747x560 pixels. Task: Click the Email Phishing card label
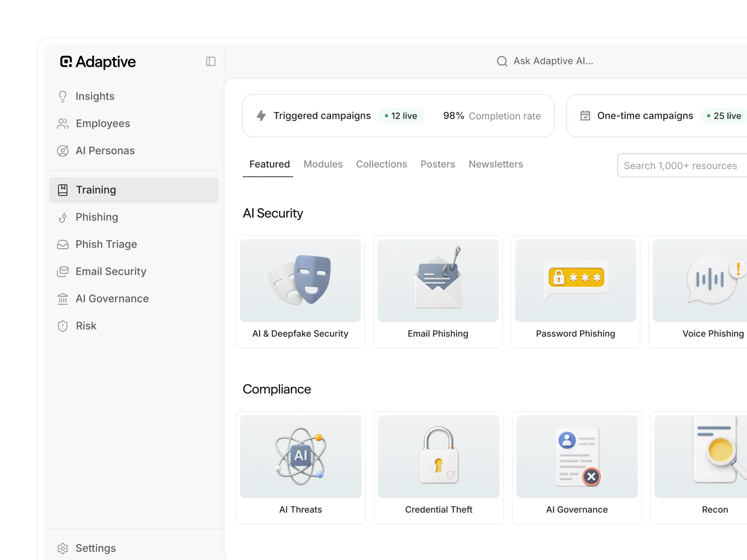(438, 334)
